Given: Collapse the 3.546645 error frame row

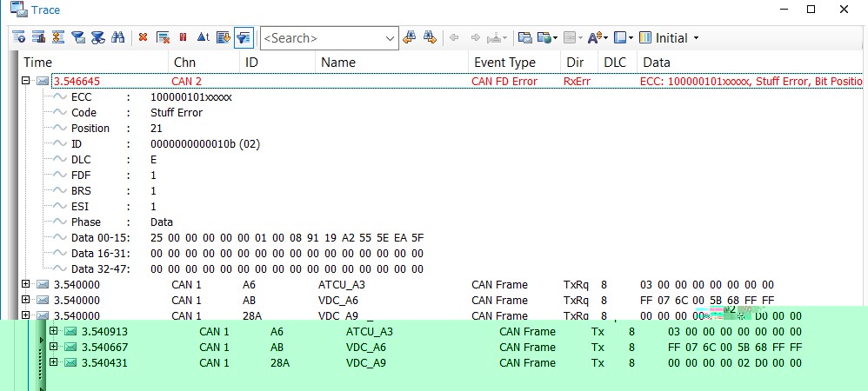Looking at the screenshot, I should coord(25,81).
